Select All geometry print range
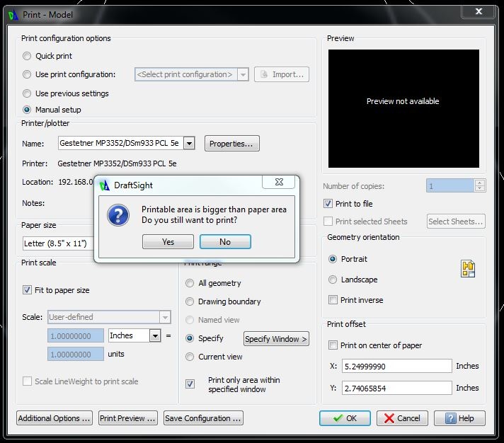This screenshot has height=443, width=504. (x=190, y=283)
